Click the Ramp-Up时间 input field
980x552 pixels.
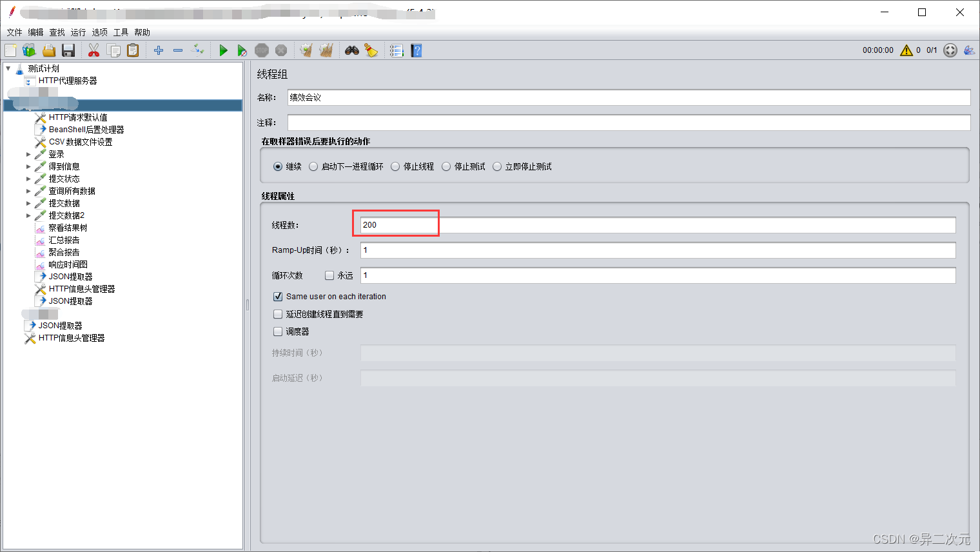click(x=658, y=250)
